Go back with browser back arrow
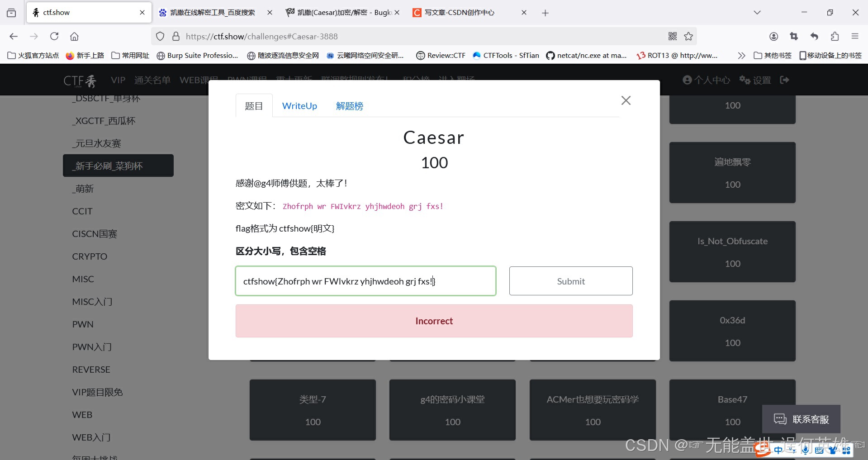This screenshot has height=460, width=868. (x=14, y=36)
